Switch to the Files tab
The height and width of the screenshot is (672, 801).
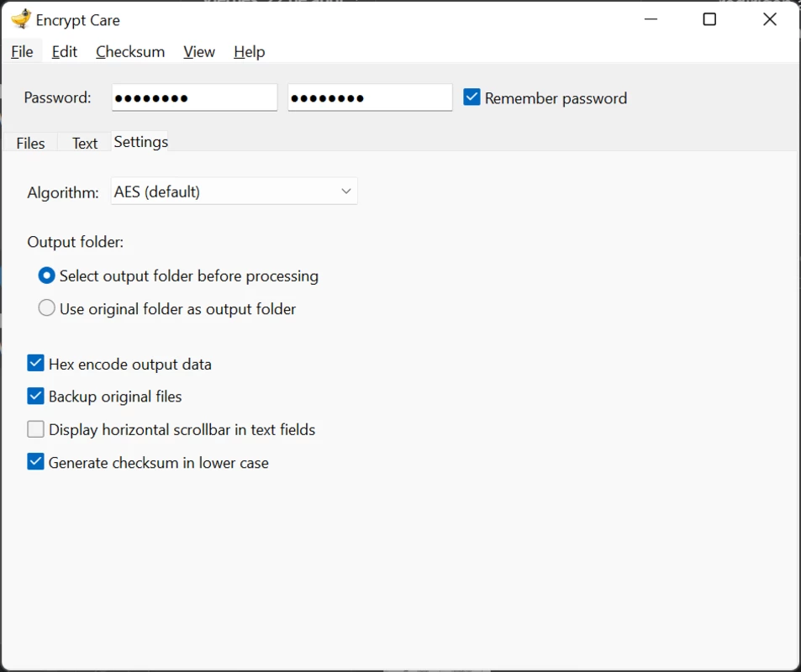pyautogui.click(x=30, y=143)
